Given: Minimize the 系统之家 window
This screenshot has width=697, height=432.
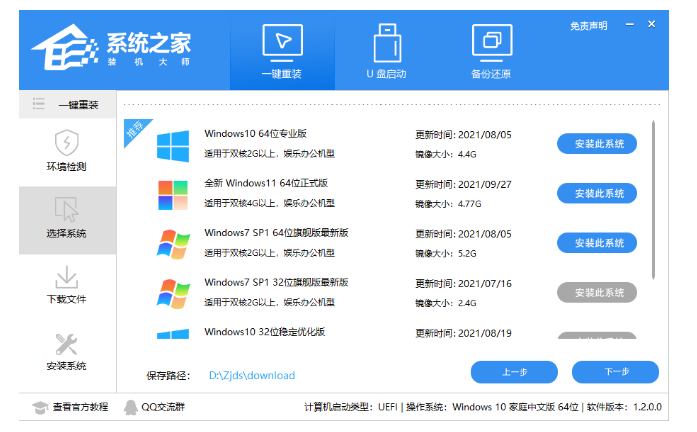Looking at the screenshot, I should [629, 24].
